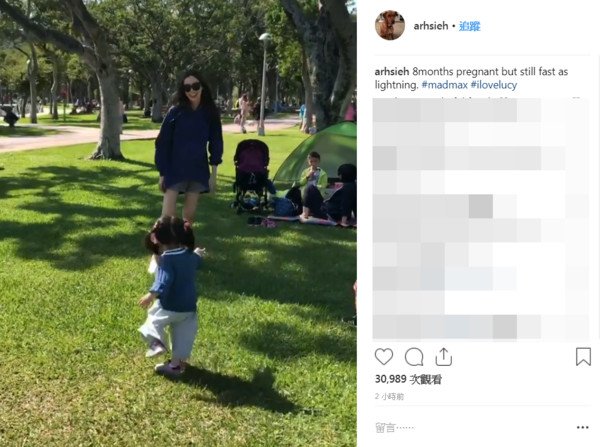
Task: Open arhsieh username in header
Action: click(x=430, y=26)
